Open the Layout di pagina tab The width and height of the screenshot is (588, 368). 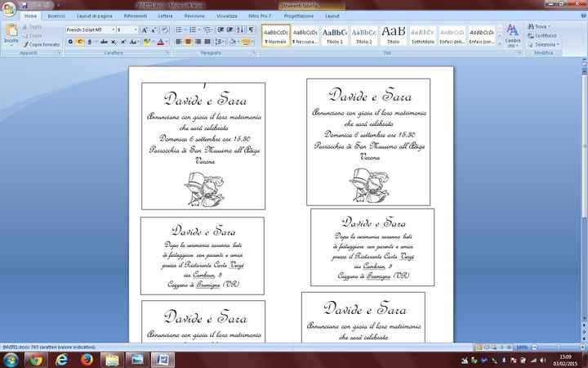coord(96,16)
